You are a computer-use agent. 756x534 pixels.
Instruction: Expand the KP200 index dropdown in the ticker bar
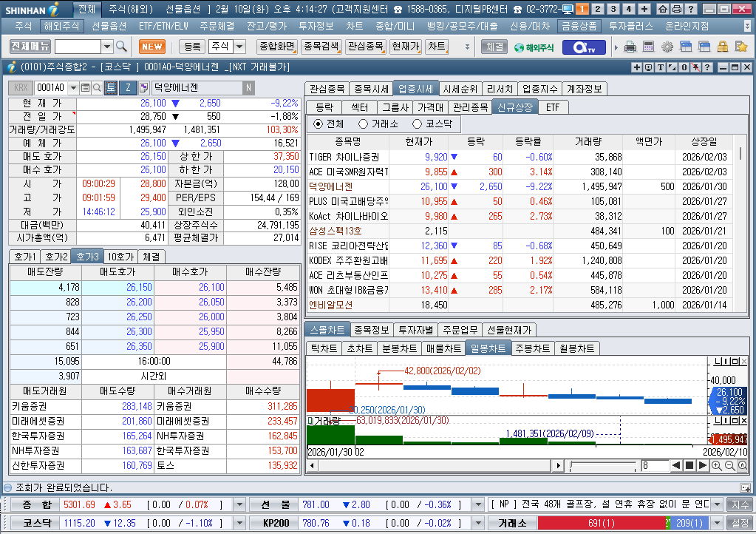478,523
